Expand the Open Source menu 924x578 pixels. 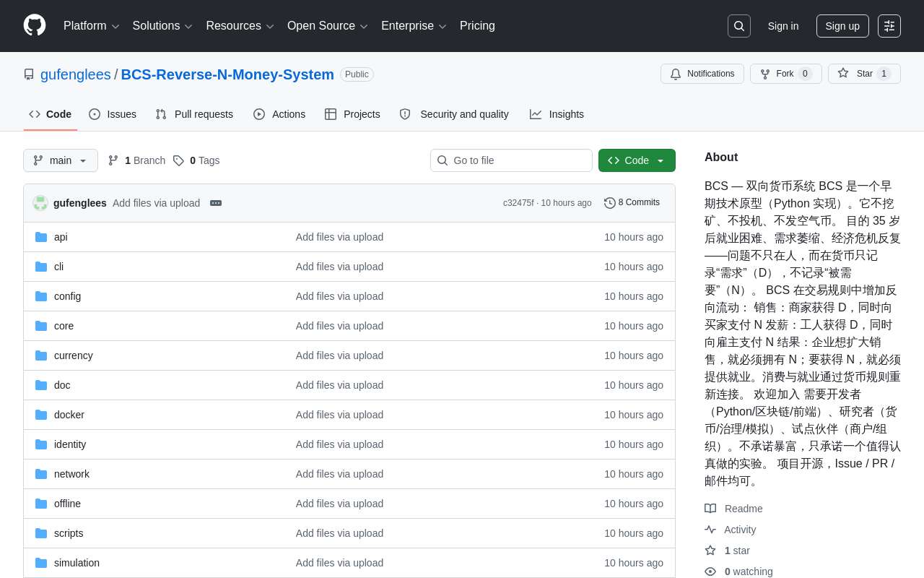point(327,26)
